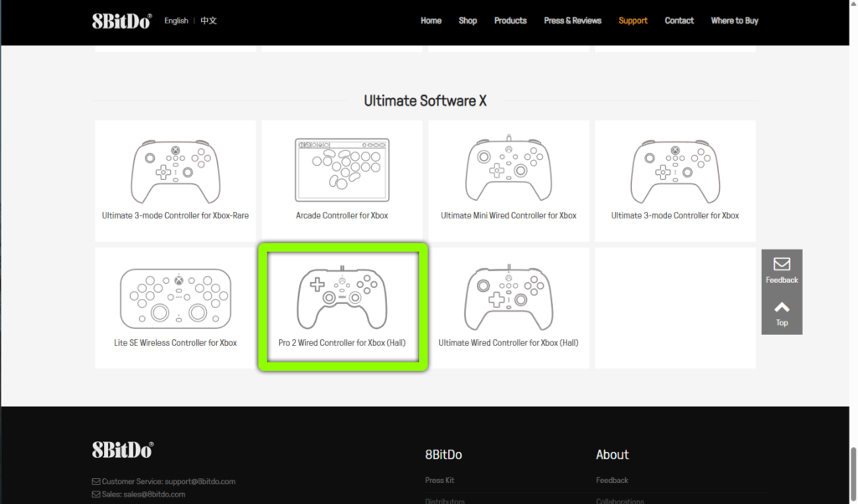Screen dimensions: 858x504
Task: Open the Shop menu
Action: 468,21
